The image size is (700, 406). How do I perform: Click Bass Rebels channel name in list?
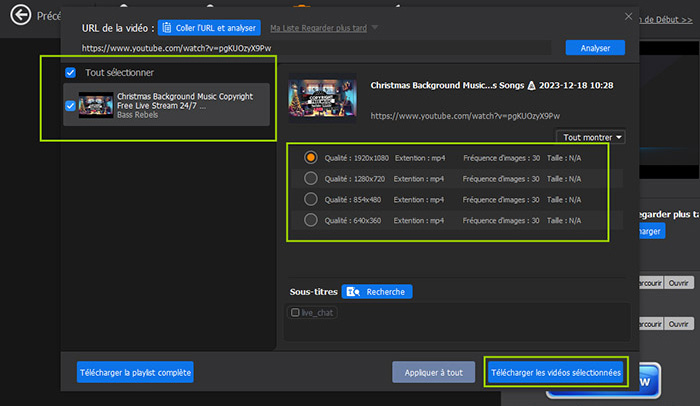point(138,115)
